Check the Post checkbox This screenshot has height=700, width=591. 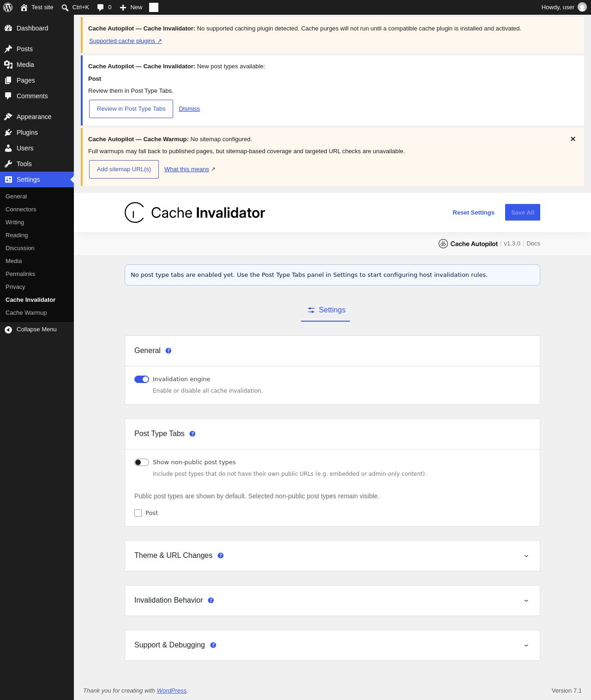click(x=138, y=513)
